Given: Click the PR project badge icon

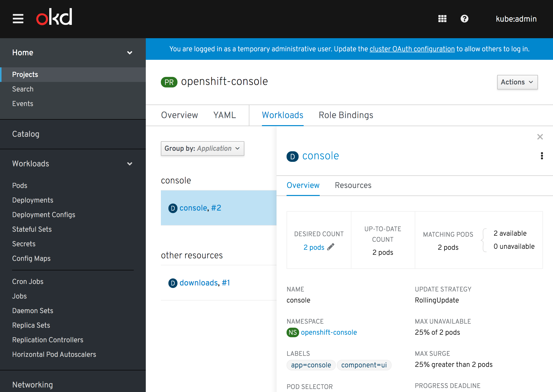Looking at the screenshot, I should click(x=169, y=82).
